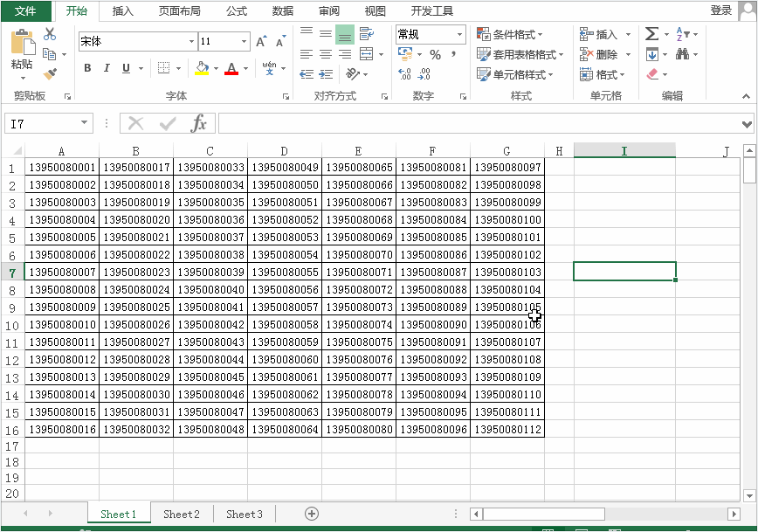The width and height of the screenshot is (758, 532).
Task: Open Find and Select binoculars
Action: [x=683, y=54]
